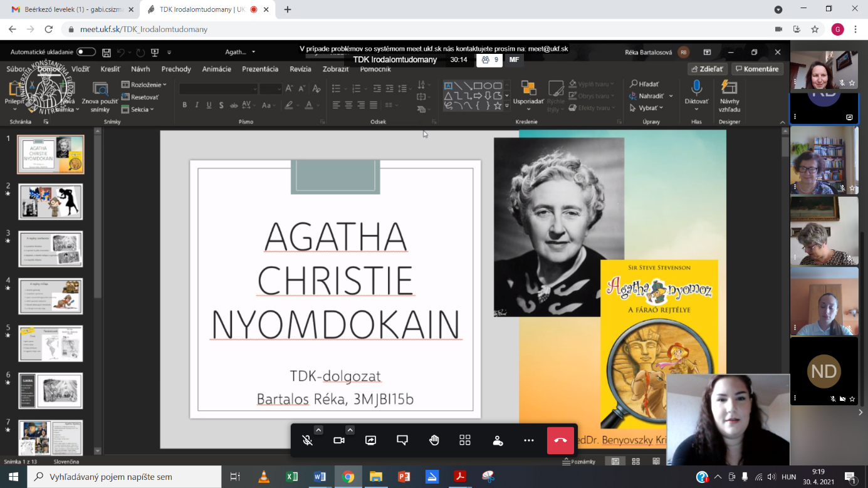
Task: Click Hľadať find button
Action: point(644,84)
